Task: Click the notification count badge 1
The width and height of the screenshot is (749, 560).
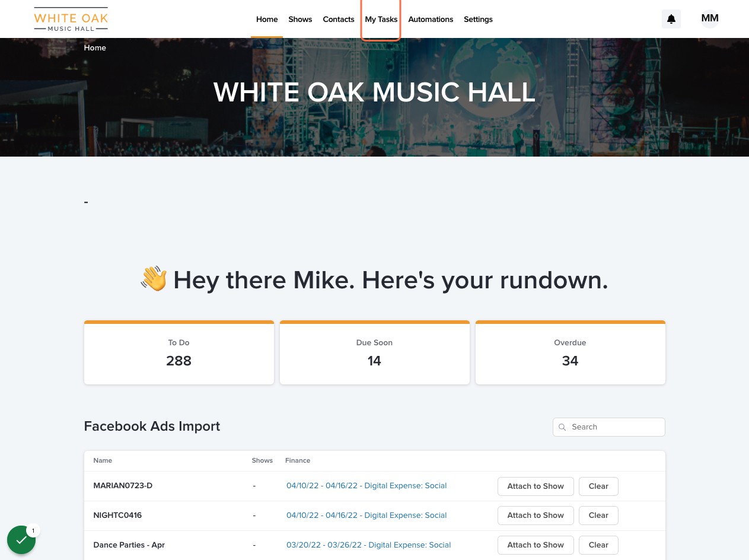Action: tap(33, 531)
